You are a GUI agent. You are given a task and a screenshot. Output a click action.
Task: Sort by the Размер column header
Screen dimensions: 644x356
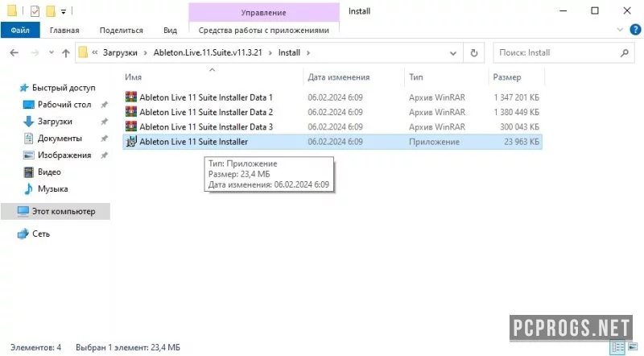tap(507, 77)
